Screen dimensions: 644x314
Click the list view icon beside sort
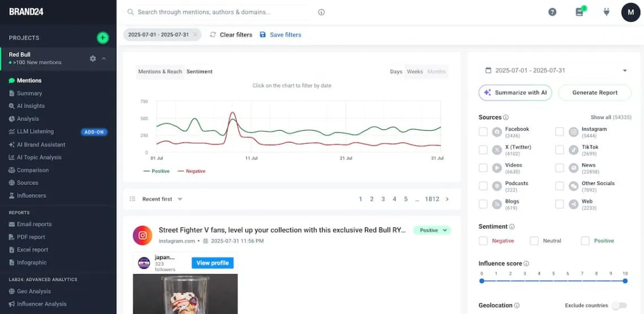pos(132,199)
